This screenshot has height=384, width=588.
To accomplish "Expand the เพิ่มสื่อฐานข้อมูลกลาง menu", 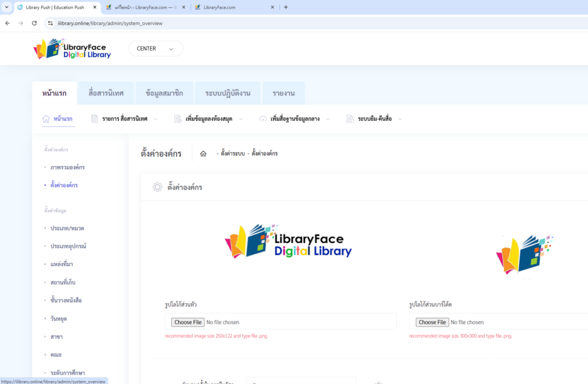I will tap(294, 119).
